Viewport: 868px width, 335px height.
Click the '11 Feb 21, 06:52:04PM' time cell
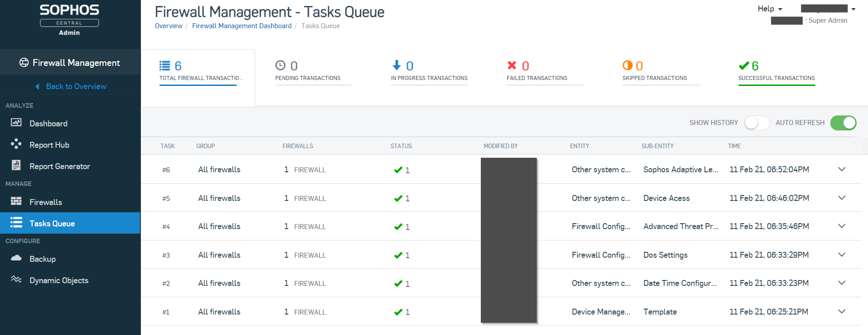(769, 170)
